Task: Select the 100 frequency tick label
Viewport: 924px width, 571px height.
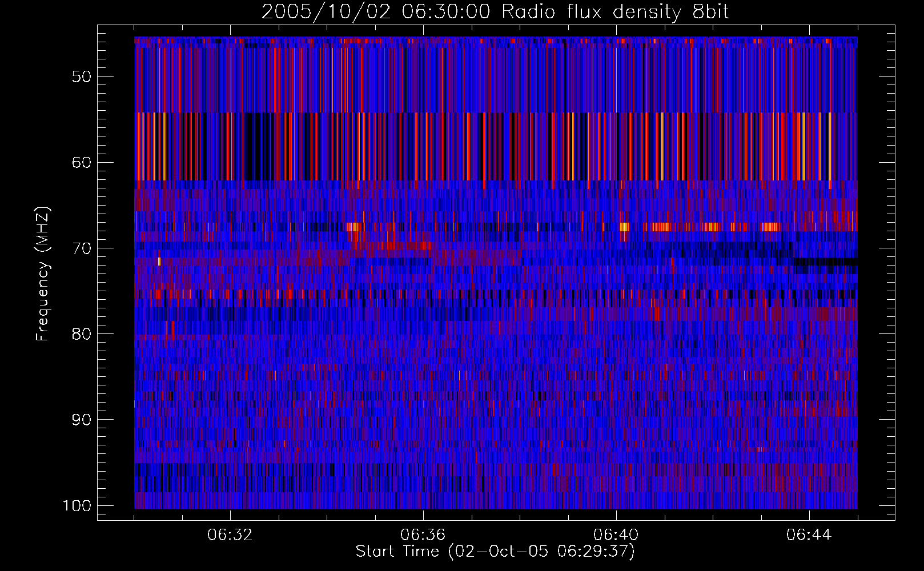Action: point(77,506)
